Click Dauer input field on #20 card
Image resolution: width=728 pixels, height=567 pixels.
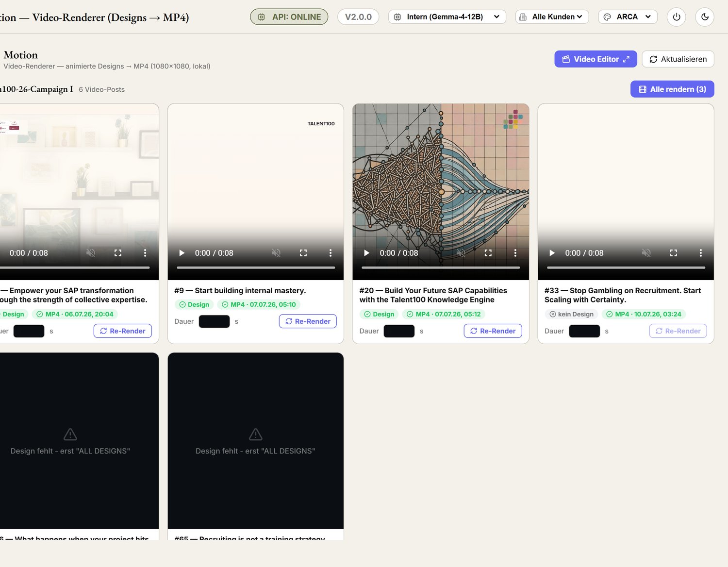click(x=399, y=331)
